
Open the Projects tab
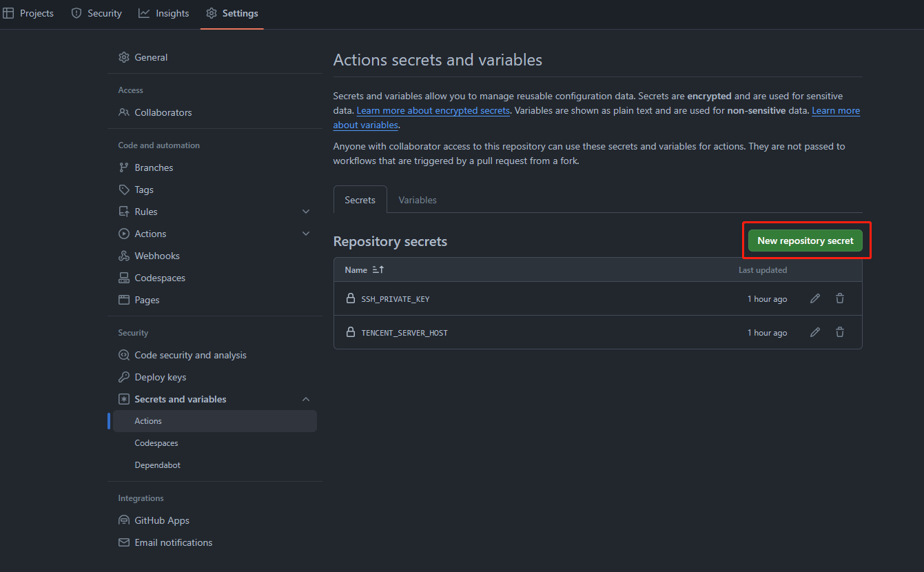28,13
